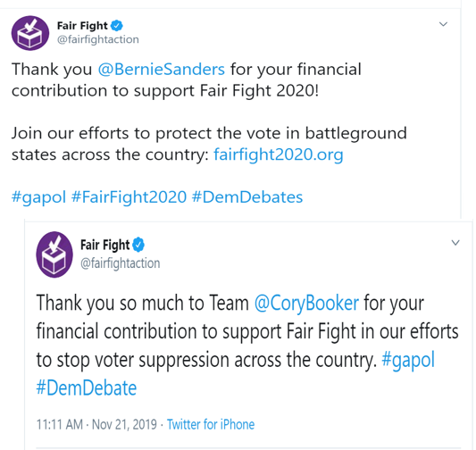This screenshot has width=476, height=450.
Task: Open Fair Fight avatar in second tweet
Action: [54, 254]
